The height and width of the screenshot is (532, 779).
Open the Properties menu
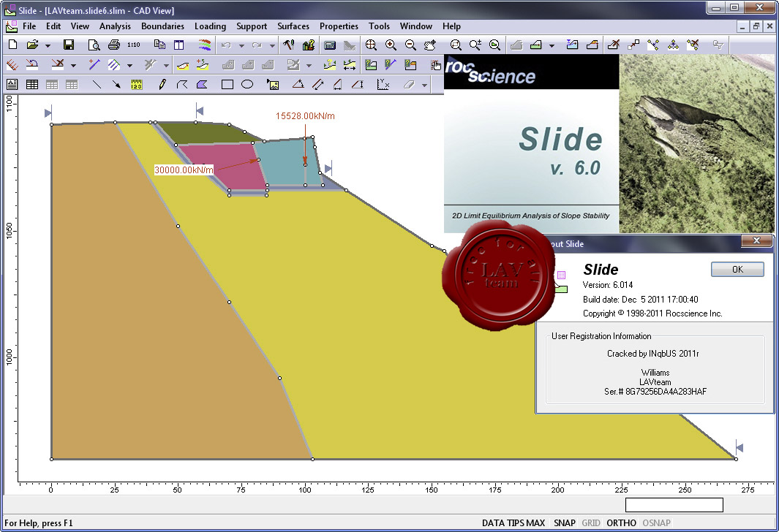(339, 26)
